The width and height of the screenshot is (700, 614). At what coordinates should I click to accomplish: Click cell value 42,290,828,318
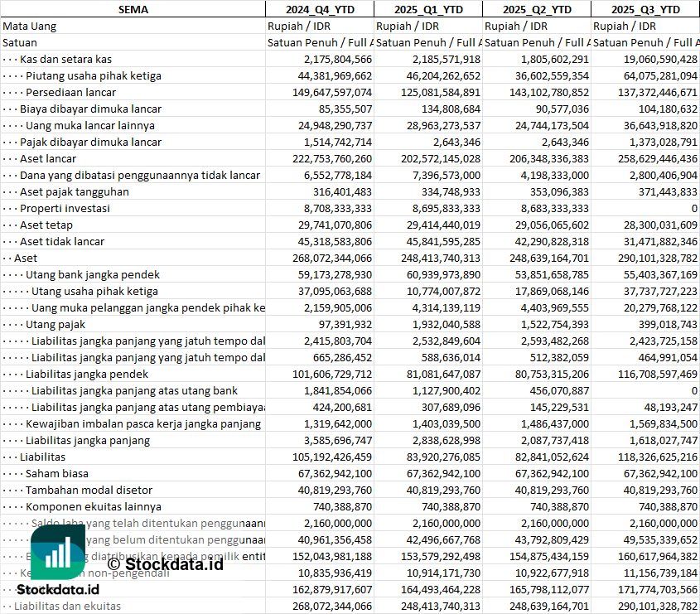[552, 242]
